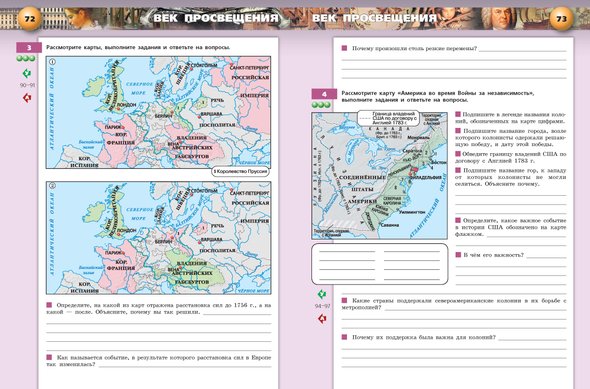Open the Europe map numbered 1
This screenshot has height=389, width=590.
pyautogui.click(x=158, y=112)
